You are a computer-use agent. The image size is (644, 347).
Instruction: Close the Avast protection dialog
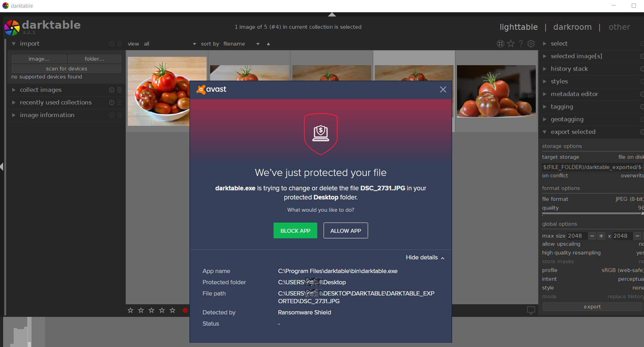[443, 89]
